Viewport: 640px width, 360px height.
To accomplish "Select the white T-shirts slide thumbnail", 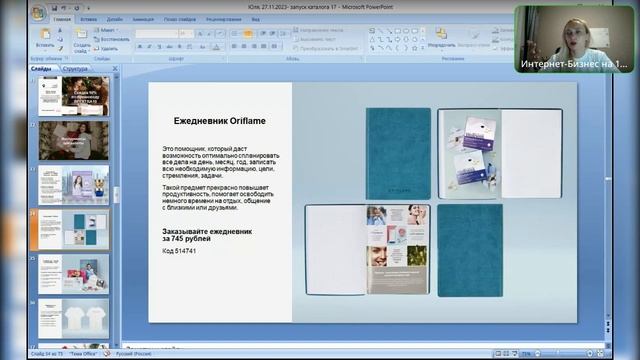I will coord(74,318).
